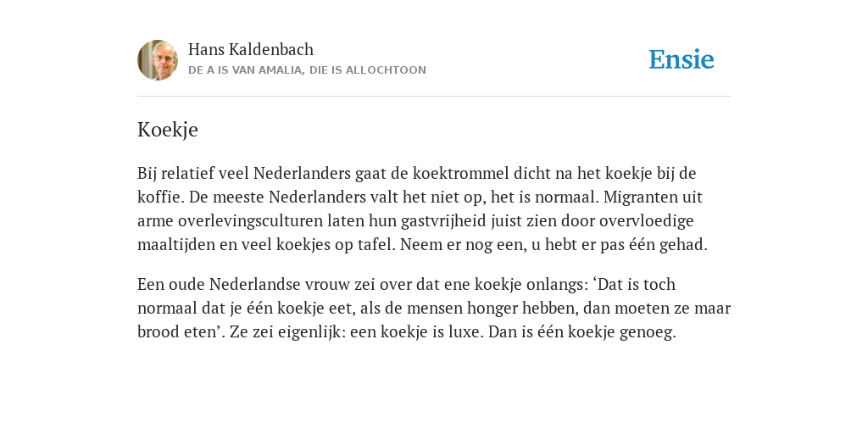Image resolution: width=868 pixels, height=434 pixels.
Task: Click the quote beginning 'Dat is toch'
Action: 634,285
